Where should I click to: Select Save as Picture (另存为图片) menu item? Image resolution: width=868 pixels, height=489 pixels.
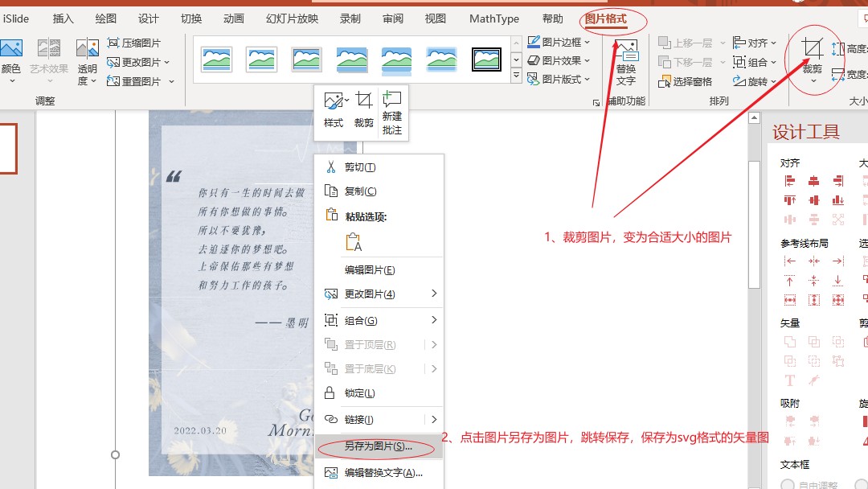click(378, 446)
